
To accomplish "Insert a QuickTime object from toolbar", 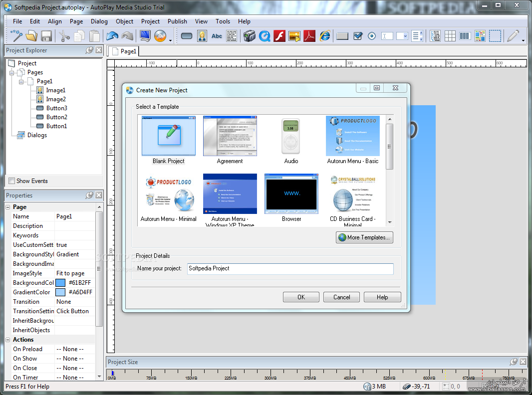I will 265,35.
